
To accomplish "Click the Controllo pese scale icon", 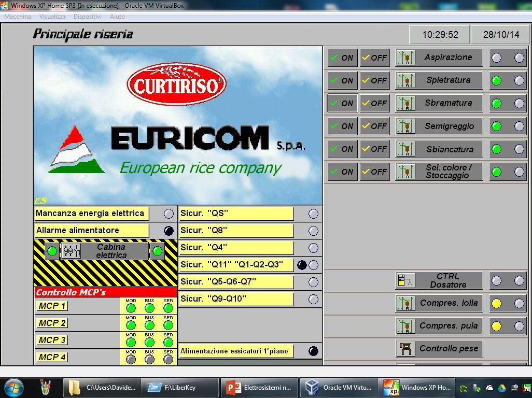I will coord(405,349).
